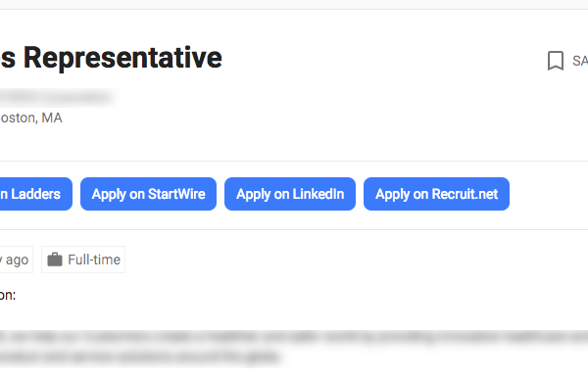Click empty space right of Recruit.net button
Viewport: 588px width, 380px height.
pyautogui.click(x=549, y=194)
